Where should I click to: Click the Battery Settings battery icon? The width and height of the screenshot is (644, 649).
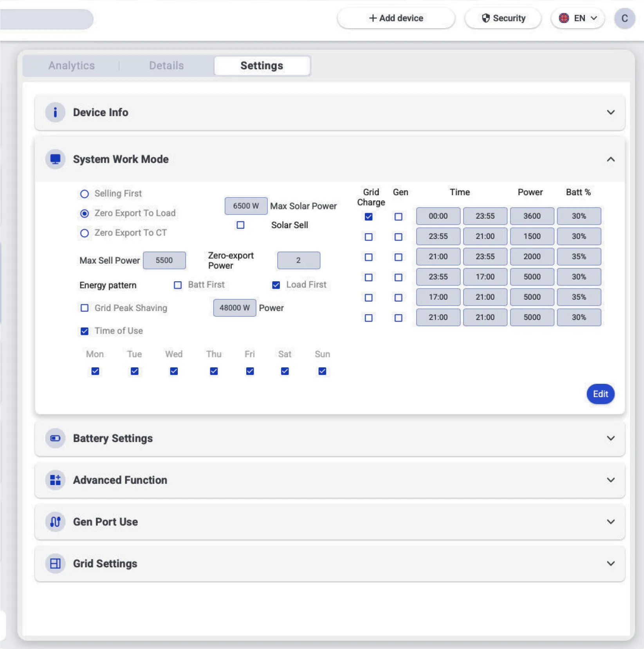[55, 438]
